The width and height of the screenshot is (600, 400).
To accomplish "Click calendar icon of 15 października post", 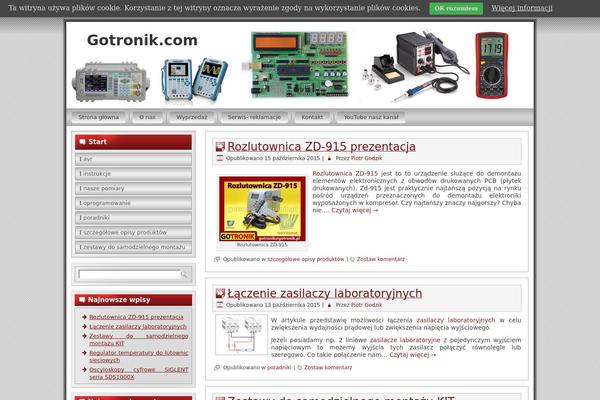I will [220, 158].
